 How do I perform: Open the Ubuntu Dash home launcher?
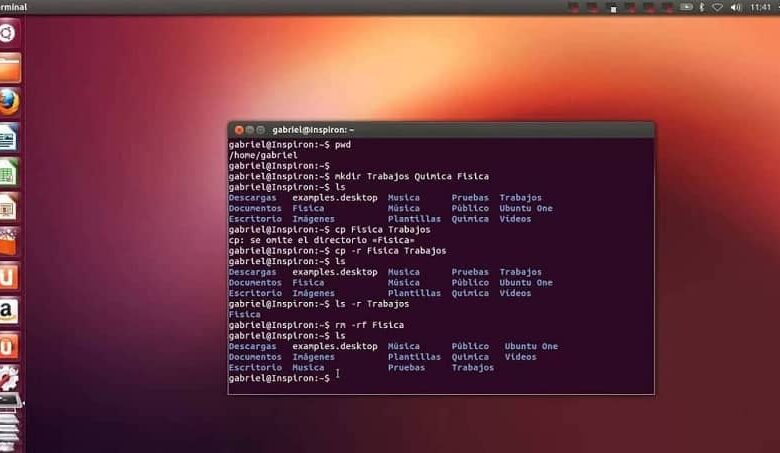click(x=9, y=35)
